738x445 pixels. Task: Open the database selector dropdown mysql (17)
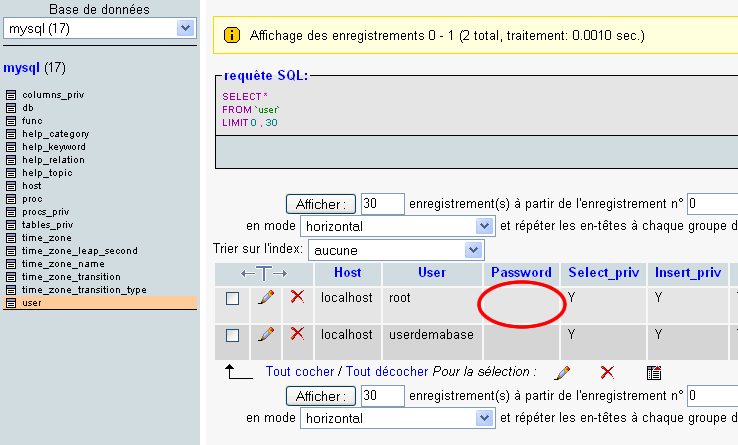click(99, 29)
